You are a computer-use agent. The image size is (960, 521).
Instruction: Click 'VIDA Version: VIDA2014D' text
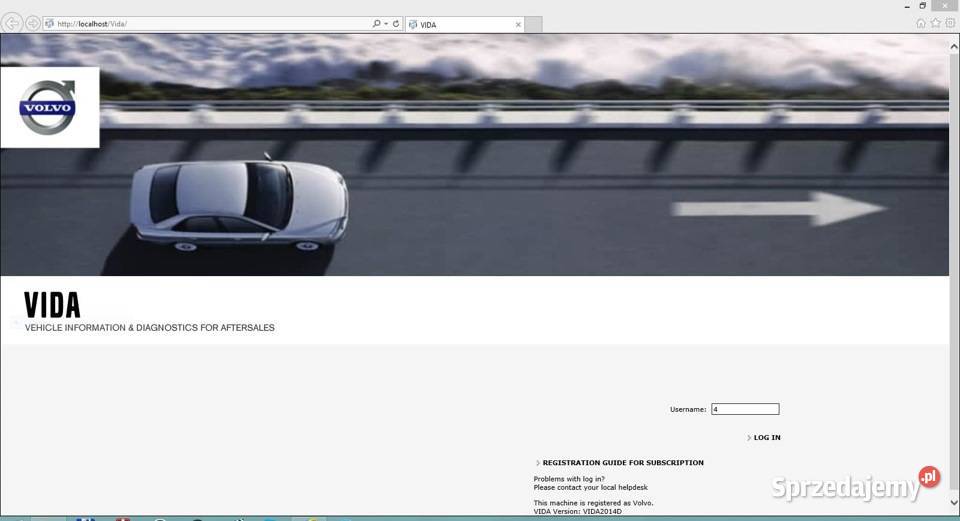point(577,511)
